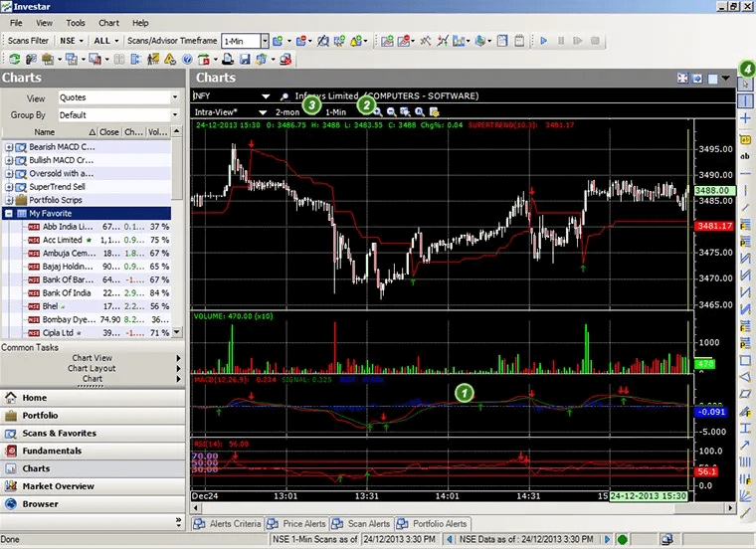The height and width of the screenshot is (549, 756).
Task: Click the chart settings icon after the zoom magnifiers
Action: 434,112
